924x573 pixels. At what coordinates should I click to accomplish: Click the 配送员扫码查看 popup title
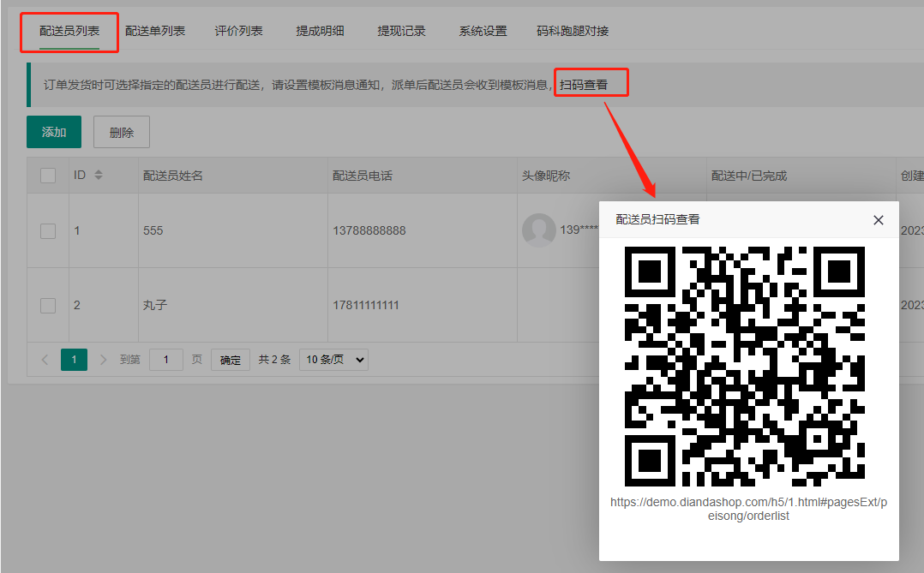click(657, 219)
